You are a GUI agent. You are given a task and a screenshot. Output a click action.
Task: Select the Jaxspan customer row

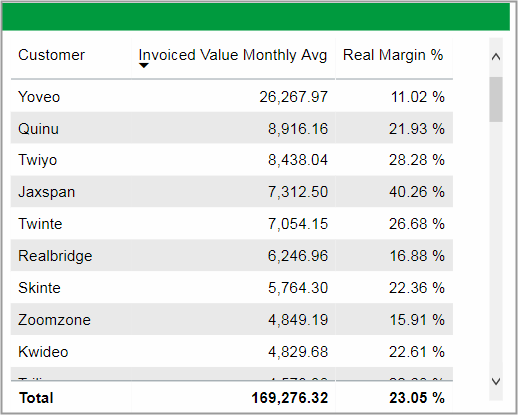[x=232, y=192]
